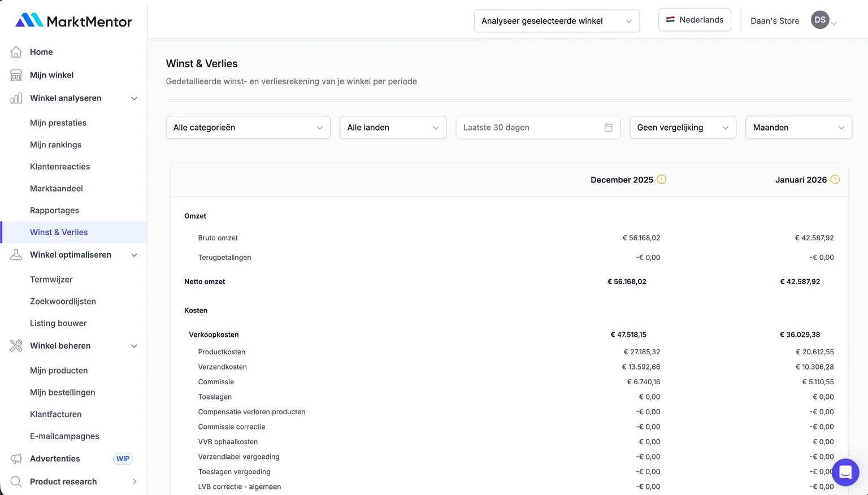Expand the Product research arrow

[134, 481]
